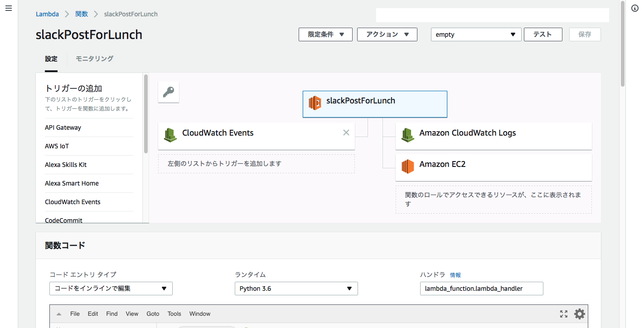This screenshot has width=644, height=328.
Task: Open the 限定条件 dropdown
Action: coord(325,34)
